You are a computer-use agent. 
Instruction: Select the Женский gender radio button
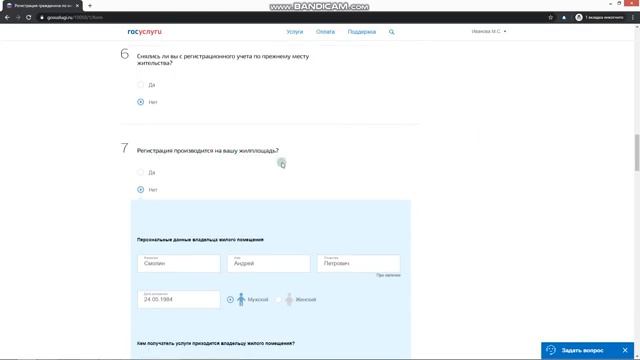278,300
